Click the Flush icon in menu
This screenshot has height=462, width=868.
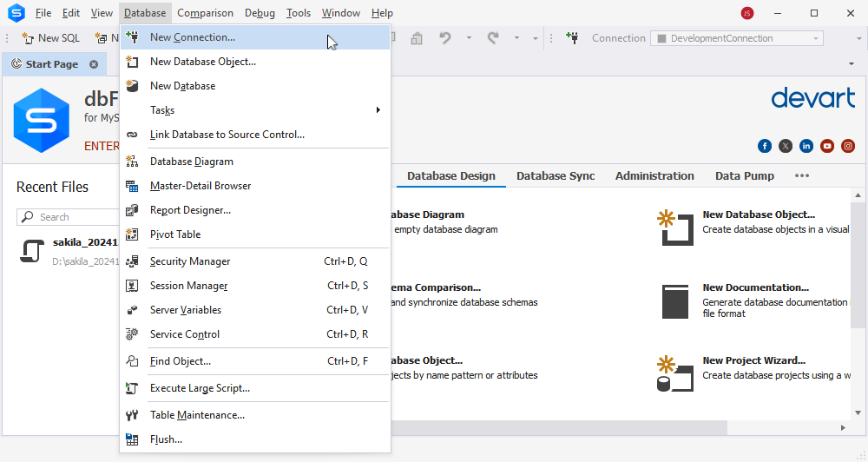(x=132, y=439)
